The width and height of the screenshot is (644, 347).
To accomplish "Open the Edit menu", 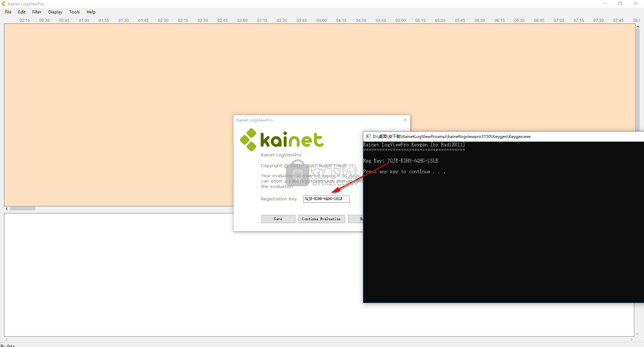I will tap(22, 12).
